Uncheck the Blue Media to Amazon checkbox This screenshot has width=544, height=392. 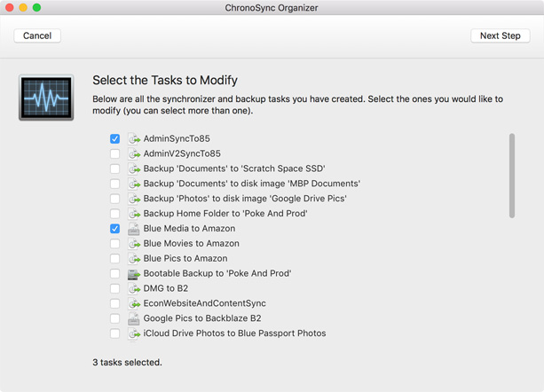coord(114,229)
